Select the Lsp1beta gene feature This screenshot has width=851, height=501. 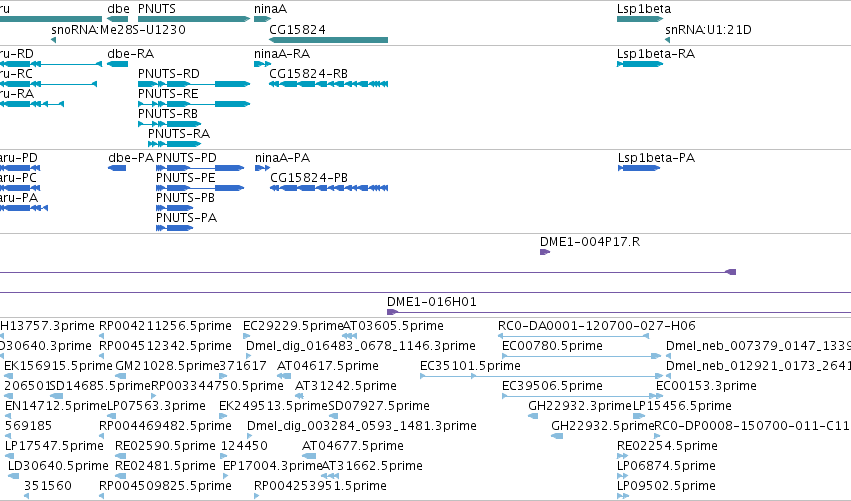640,19
